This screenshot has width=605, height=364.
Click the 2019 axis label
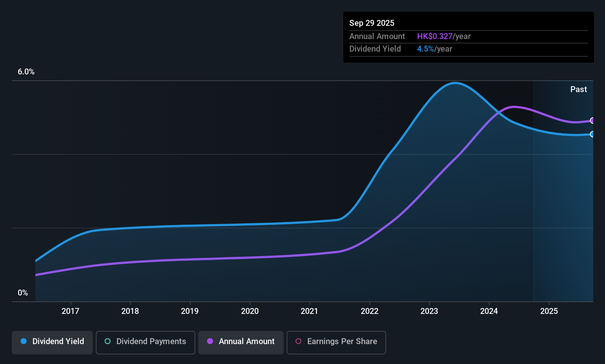coord(190,311)
